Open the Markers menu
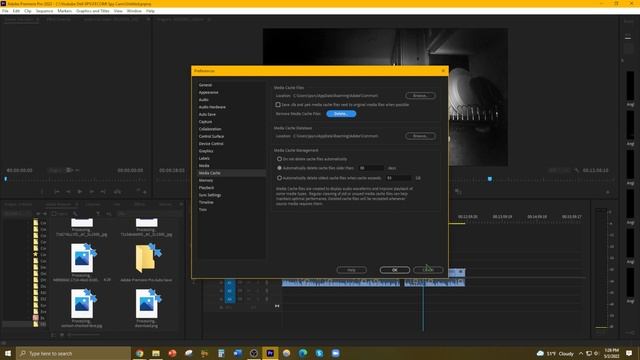Screen dimensions: 640x360 (x=64, y=11)
